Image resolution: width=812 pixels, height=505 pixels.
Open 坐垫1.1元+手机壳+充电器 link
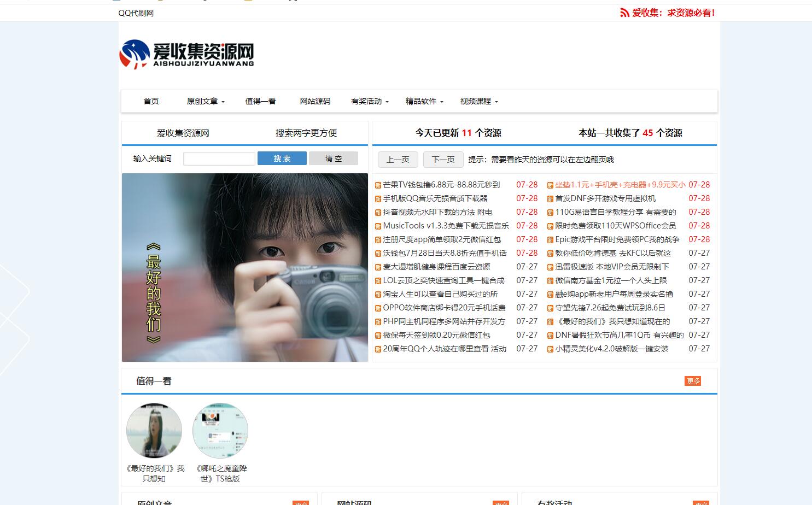[620, 185]
